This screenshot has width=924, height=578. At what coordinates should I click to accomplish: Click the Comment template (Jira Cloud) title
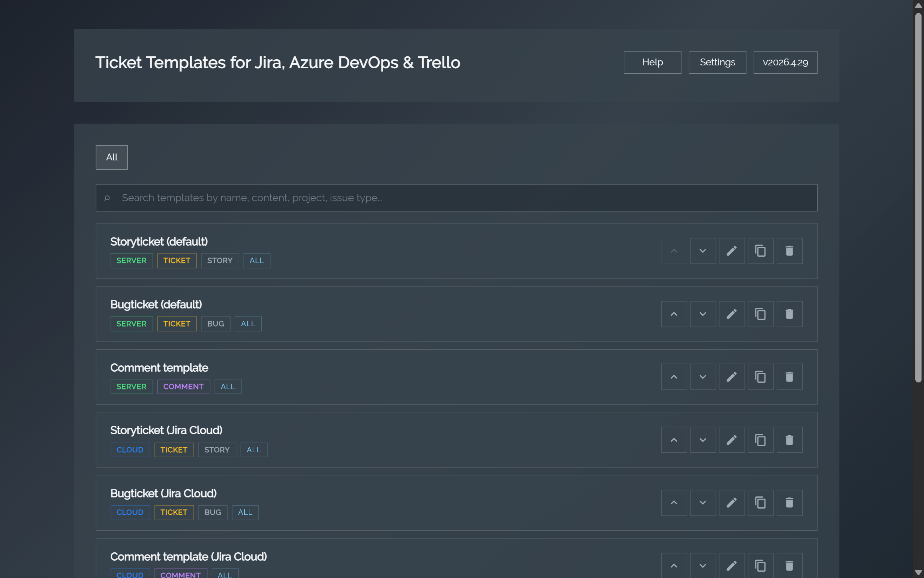188,557
